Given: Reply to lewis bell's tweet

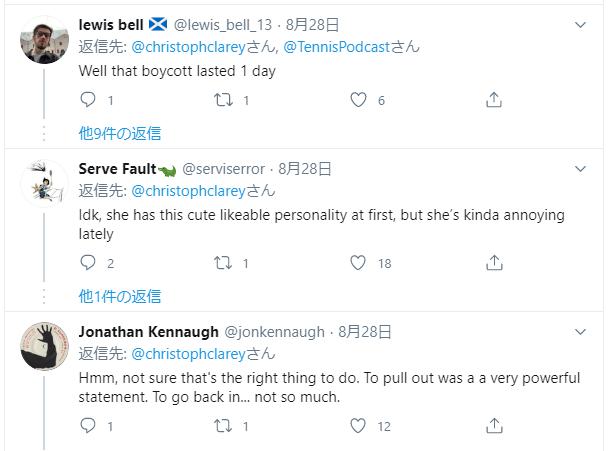Looking at the screenshot, I should [88, 100].
